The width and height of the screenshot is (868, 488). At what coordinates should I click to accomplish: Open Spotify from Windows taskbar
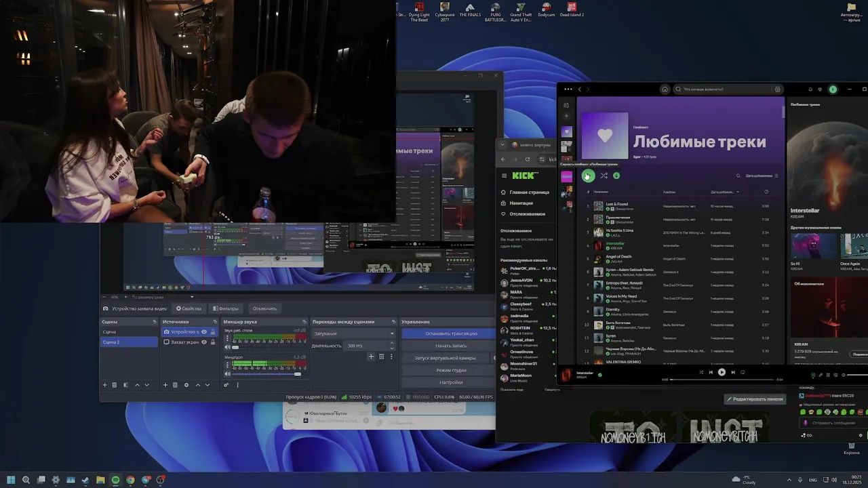(115, 480)
